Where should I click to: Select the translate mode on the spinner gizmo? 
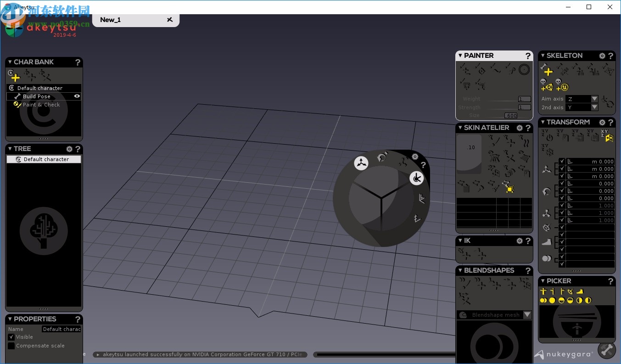pos(361,163)
